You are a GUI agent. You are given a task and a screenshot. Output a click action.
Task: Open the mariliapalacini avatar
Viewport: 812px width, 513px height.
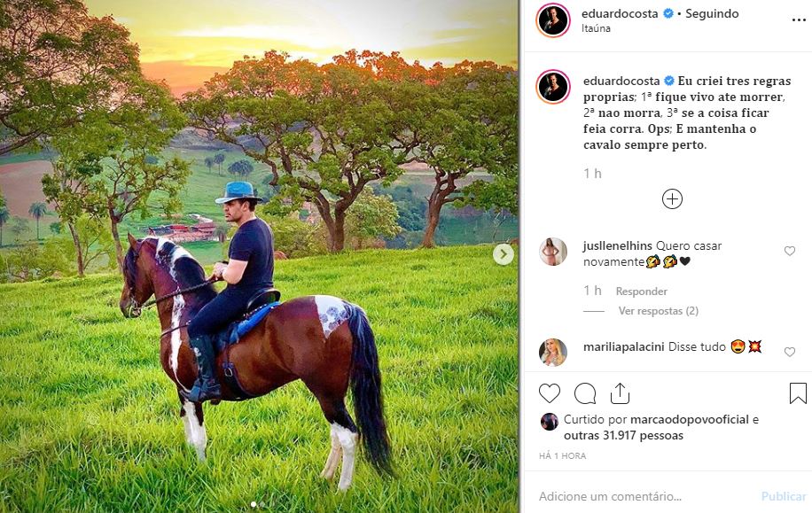(553, 353)
